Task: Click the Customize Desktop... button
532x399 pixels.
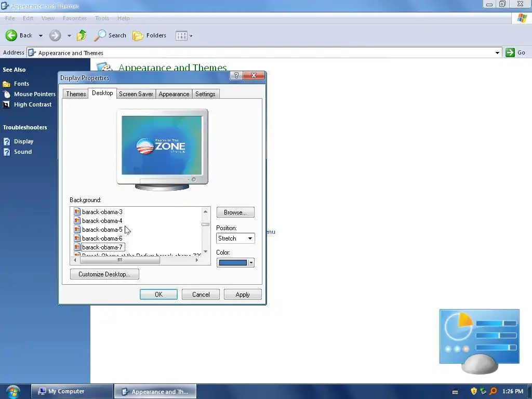Action: pyautogui.click(x=104, y=274)
